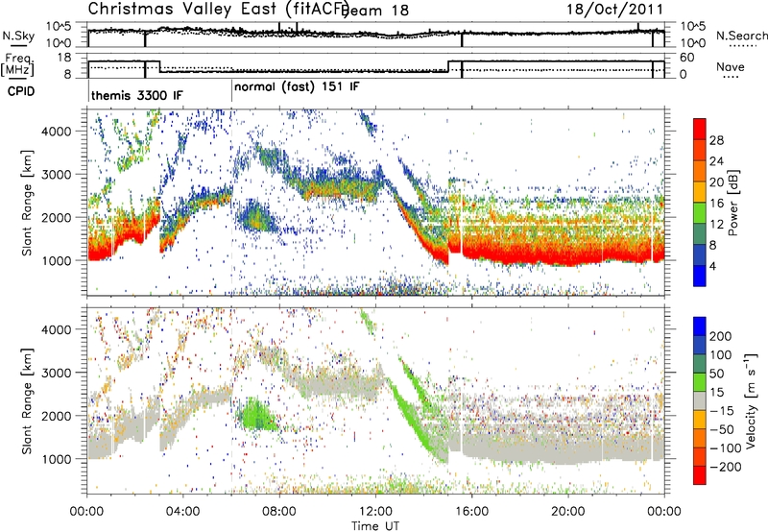Click the date '18/Oct/2011'
Image resolution: width=768 pixels, height=532 pixels.
tap(614, 10)
